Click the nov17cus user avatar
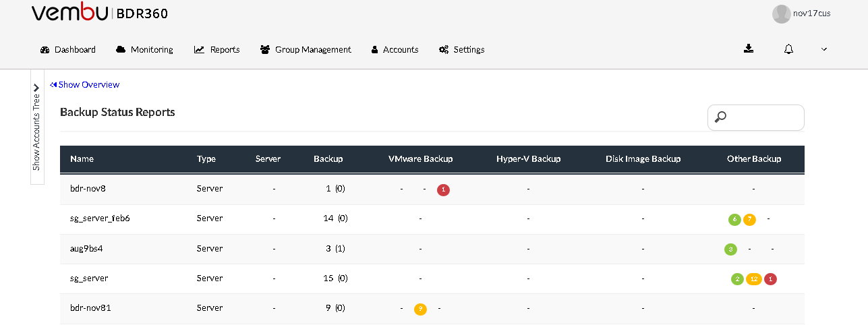Viewport: 868px width, 325px height. [x=781, y=14]
